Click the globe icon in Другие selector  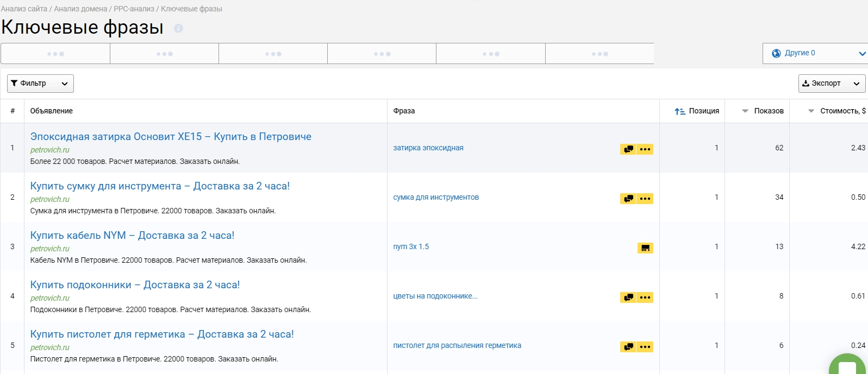pos(776,53)
